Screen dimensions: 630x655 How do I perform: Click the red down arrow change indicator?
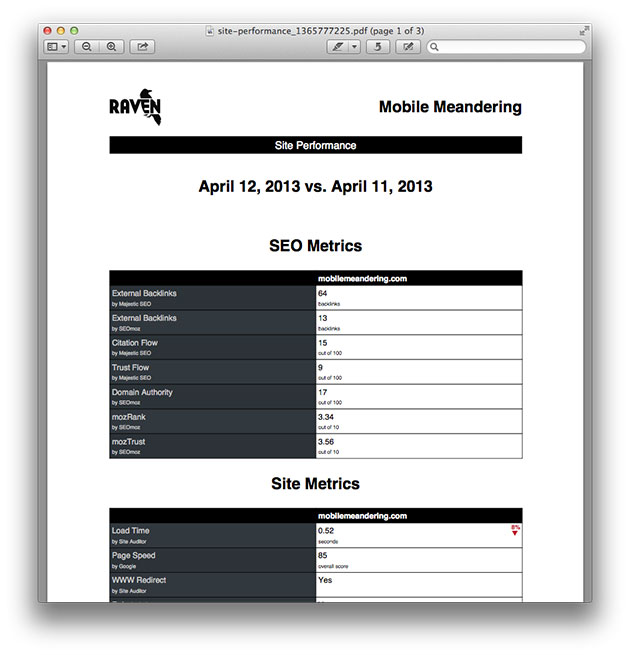515,531
